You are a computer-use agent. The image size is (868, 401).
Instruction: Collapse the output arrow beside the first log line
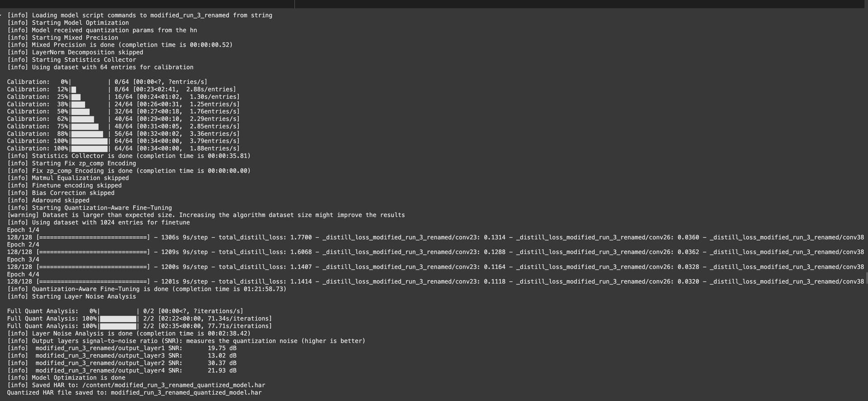tap(1, 15)
